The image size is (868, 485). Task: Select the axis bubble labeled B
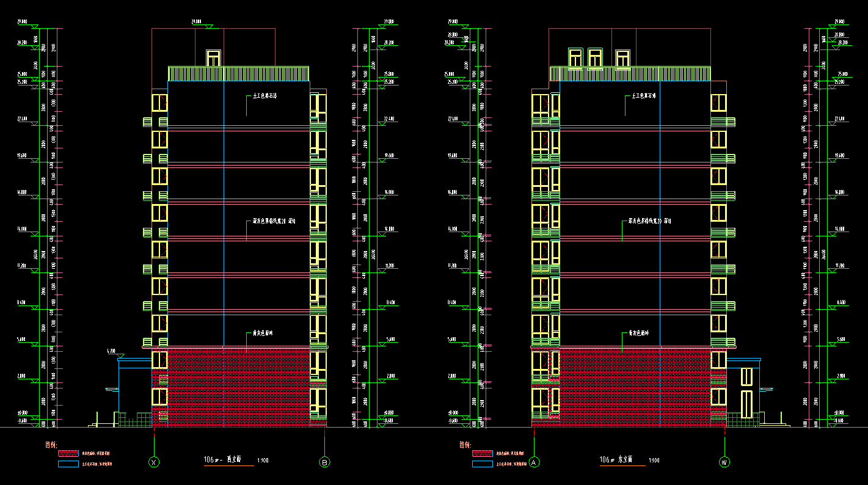point(325,462)
